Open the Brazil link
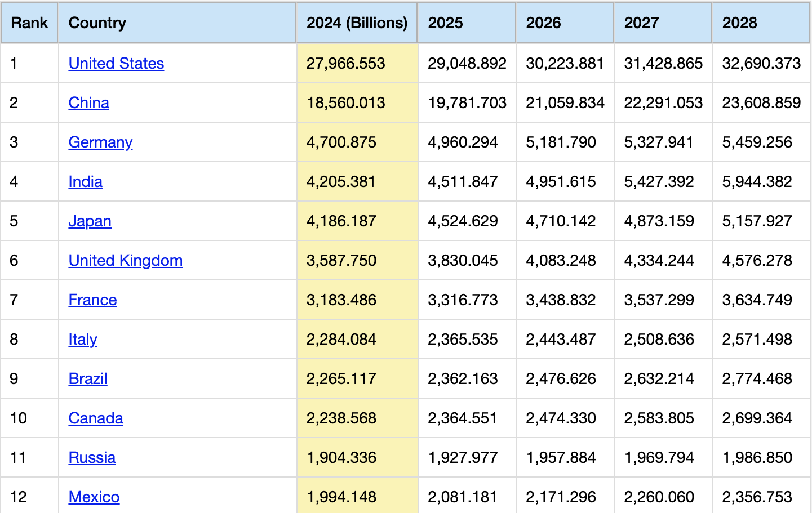 [88, 379]
